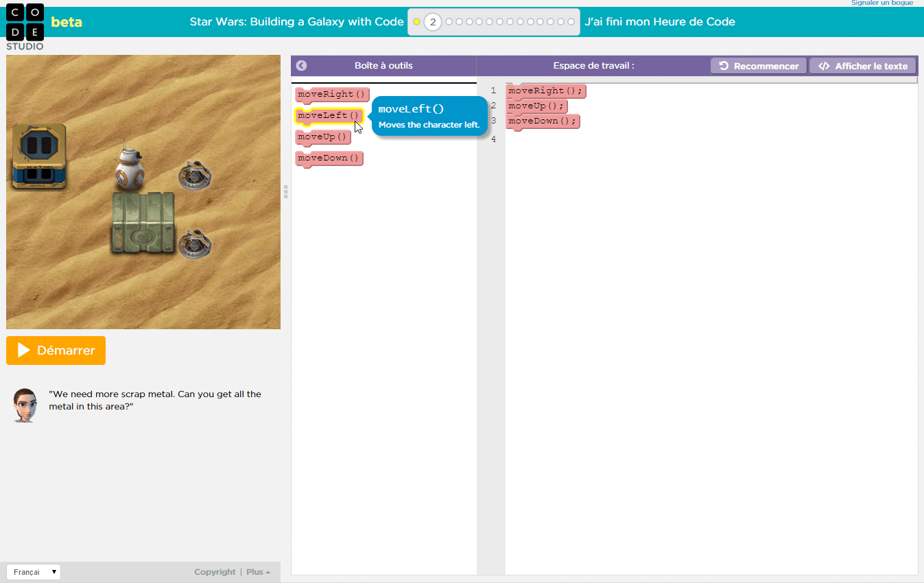This screenshot has width=924, height=583.
Task: Click the scrap metal next to BB-8
Action: point(195,176)
